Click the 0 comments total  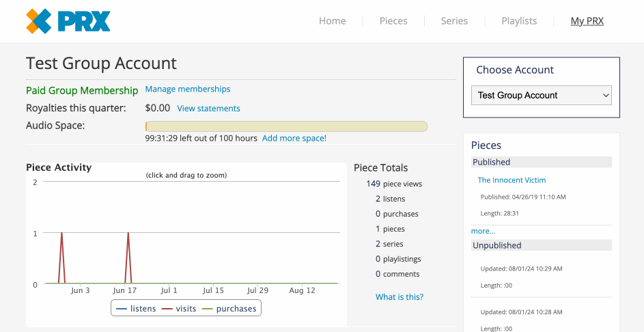click(397, 274)
